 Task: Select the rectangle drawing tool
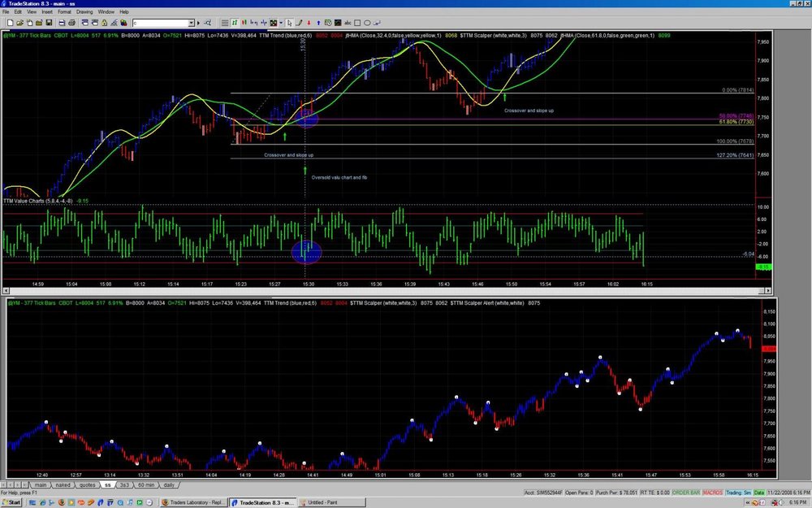357,23
